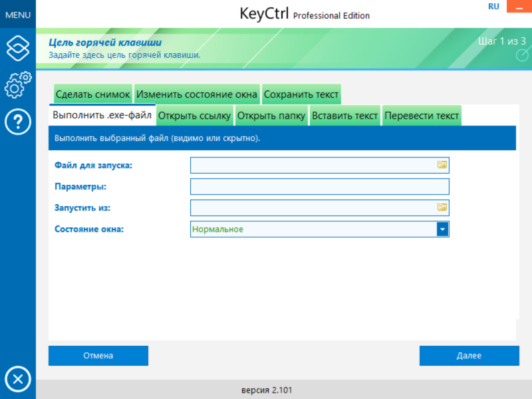This screenshot has height=399, width=532.
Task: Click the circled X exit icon
Action: (18, 379)
